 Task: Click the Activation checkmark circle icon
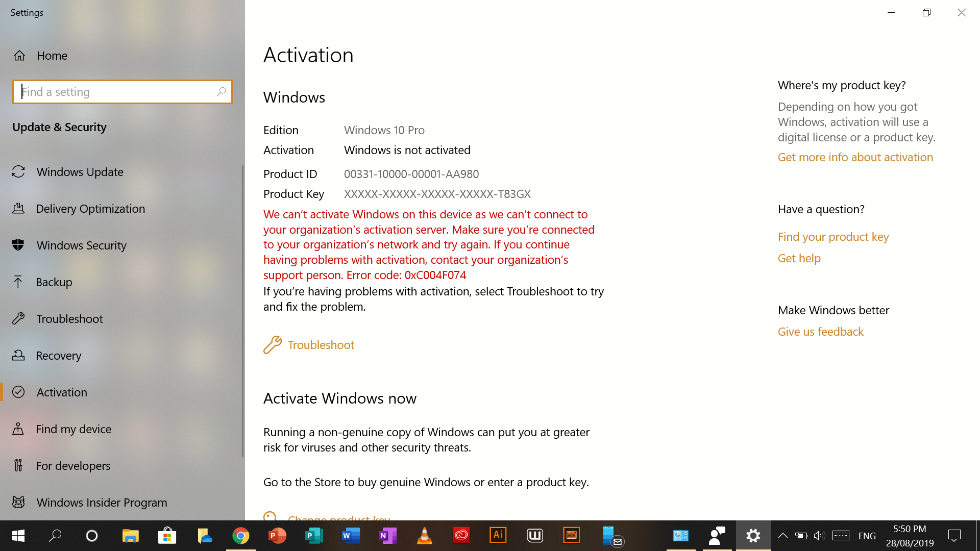[x=18, y=392]
